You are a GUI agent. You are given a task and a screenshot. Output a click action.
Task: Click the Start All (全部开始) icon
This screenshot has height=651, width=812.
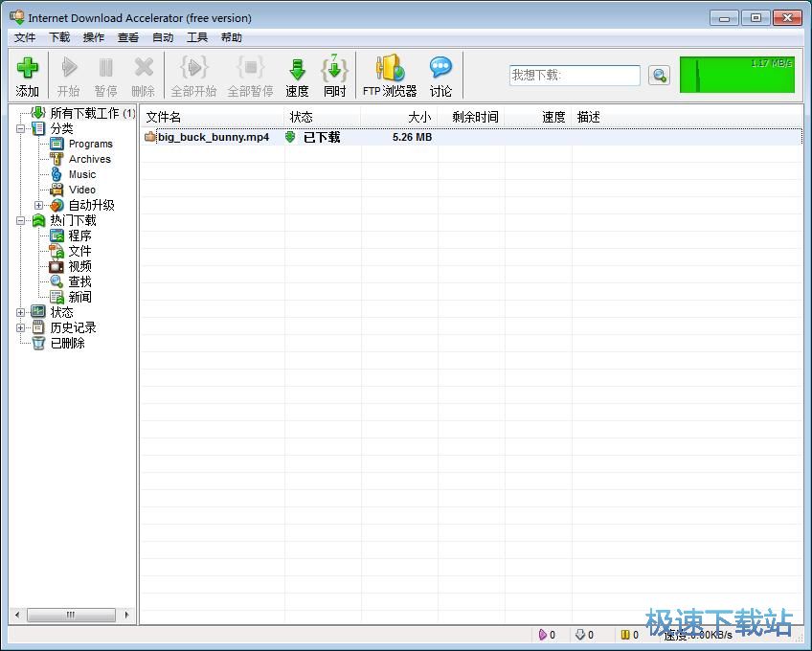[193, 76]
